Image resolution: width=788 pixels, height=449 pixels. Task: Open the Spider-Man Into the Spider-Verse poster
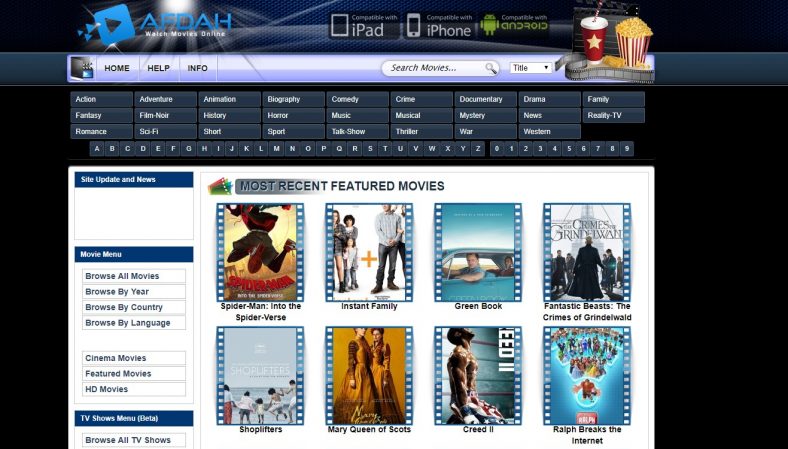260,252
